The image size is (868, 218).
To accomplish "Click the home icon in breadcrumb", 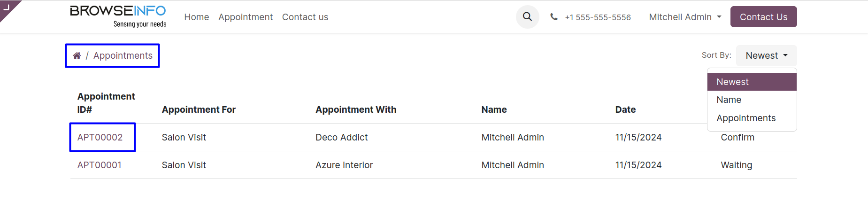I will (x=77, y=55).
